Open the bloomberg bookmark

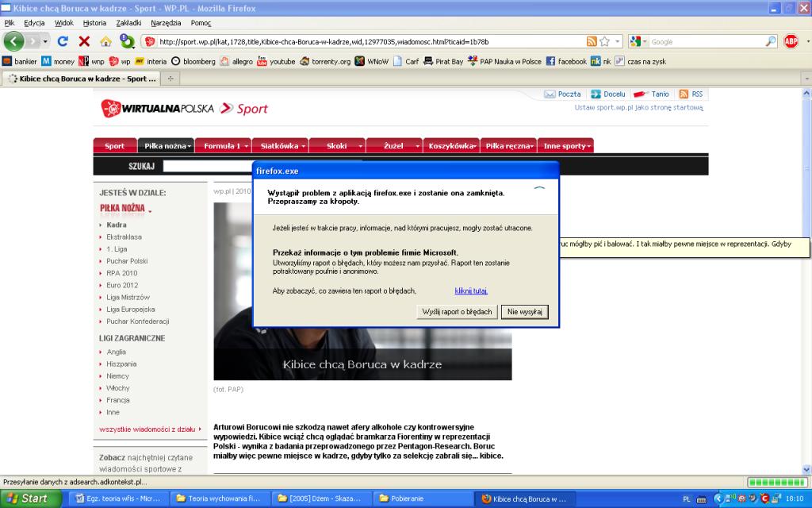(193, 61)
